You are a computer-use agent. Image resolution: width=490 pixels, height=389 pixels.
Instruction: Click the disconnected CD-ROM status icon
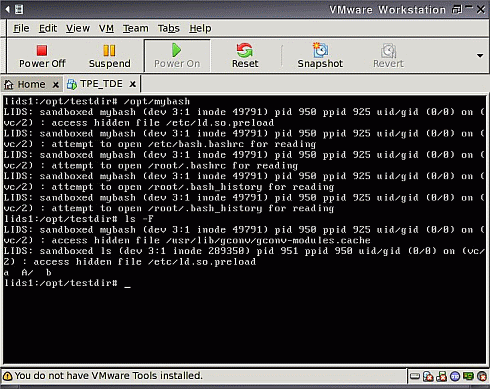tap(428, 376)
